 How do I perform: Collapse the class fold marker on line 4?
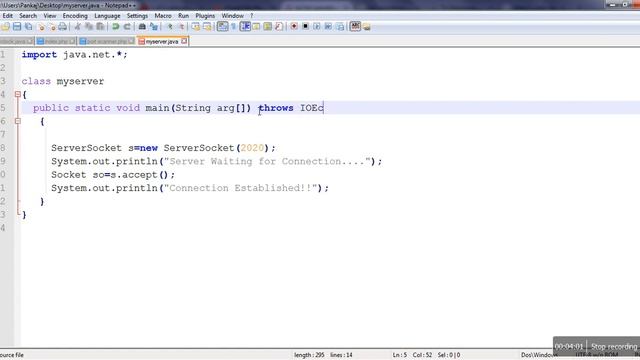18,94
